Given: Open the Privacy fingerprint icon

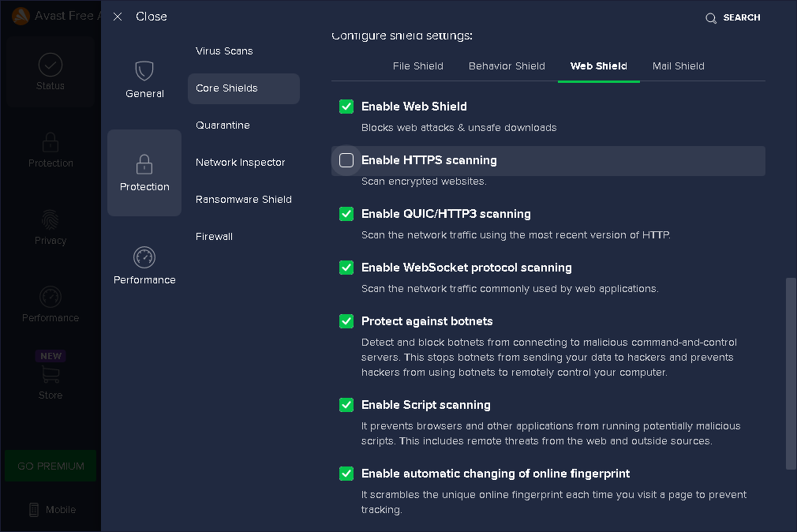Looking at the screenshot, I should [x=51, y=219].
